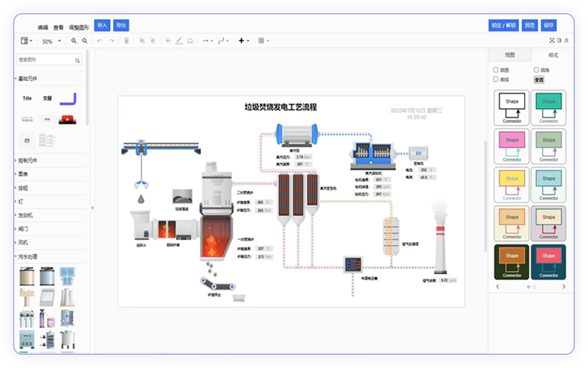The image size is (588, 368).
Task: Click the fullscreen icon in right toolbar
Action: [551, 40]
